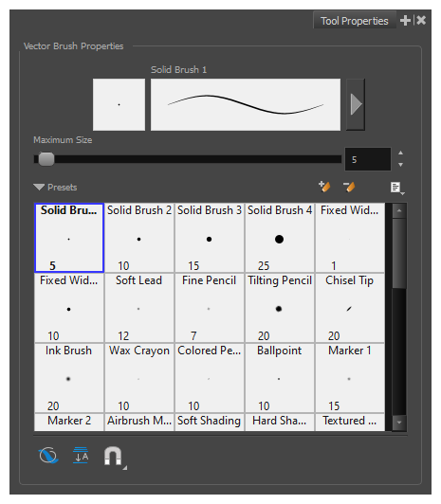Screen dimensions: 441x504
Task: Increase Maximum Size with the up arrow
Action: 400,153
